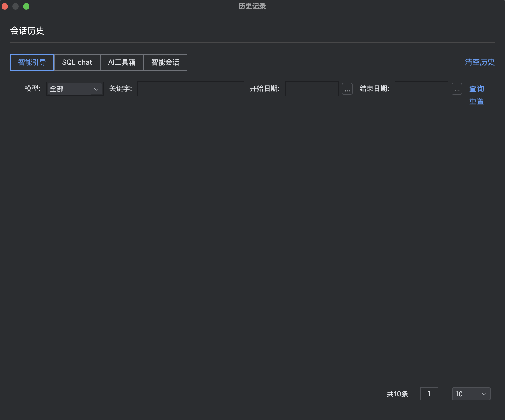Minimize the window using the gray button
Screen dimensions: 505x420
tap(16, 6)
